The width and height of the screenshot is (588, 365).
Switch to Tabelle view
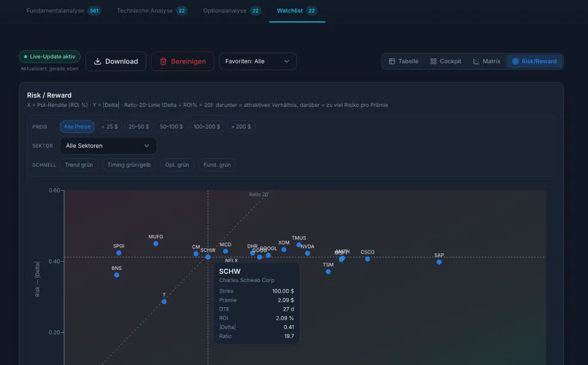click(403, 62)
